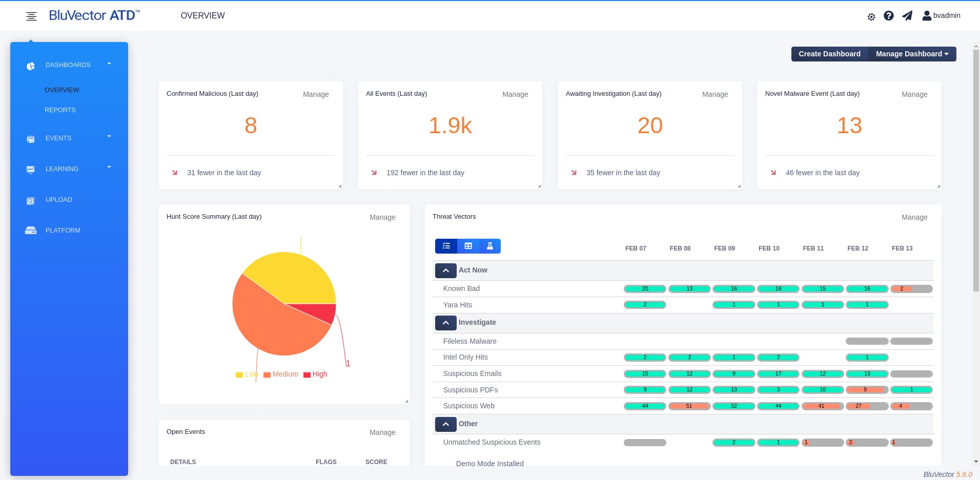Open the help question mark icon

(889, 16)
